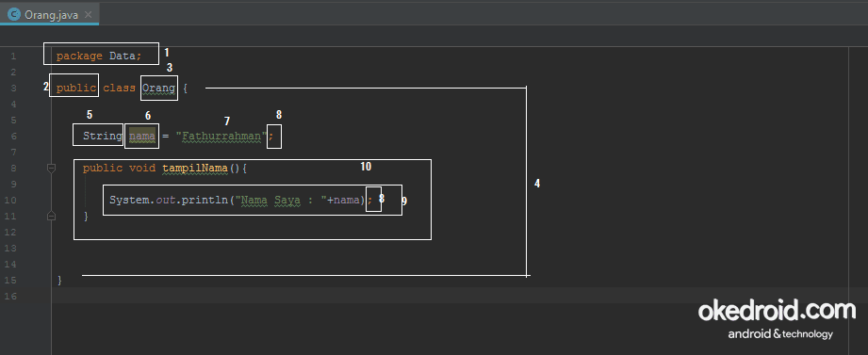The height and width of the screenshot is (355, 868).
Task: Click the 'package' keyword on line 1
Action: (79, 56)
